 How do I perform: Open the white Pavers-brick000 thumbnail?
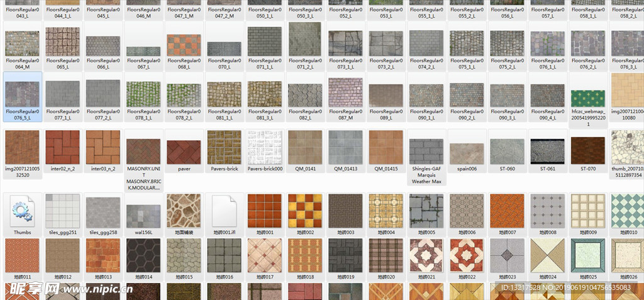pyautogui.click(x=265, y=147)
